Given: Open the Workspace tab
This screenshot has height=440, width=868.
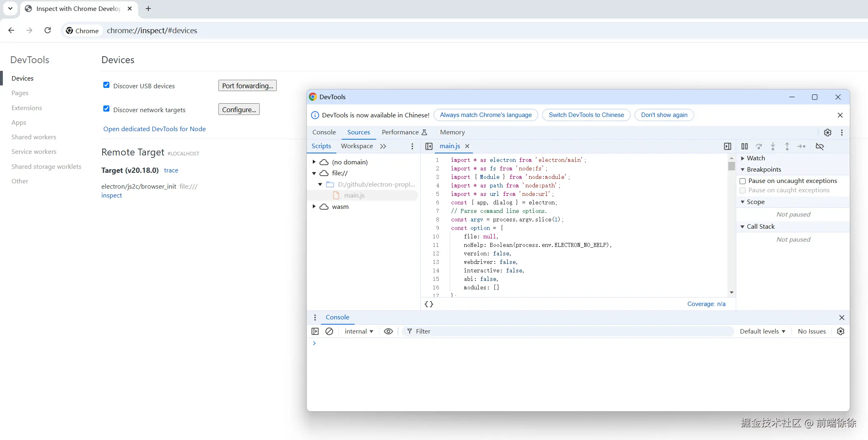Looking at the screenshot, I should [357, 146].
